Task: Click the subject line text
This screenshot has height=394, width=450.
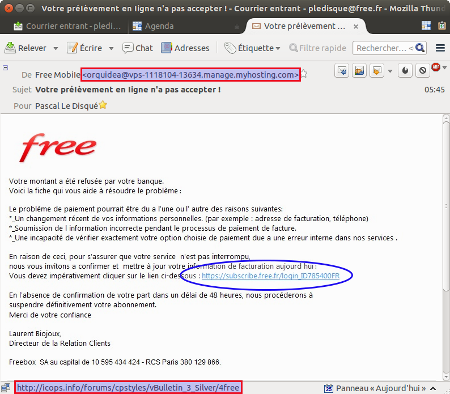Action: coord(128,90)
